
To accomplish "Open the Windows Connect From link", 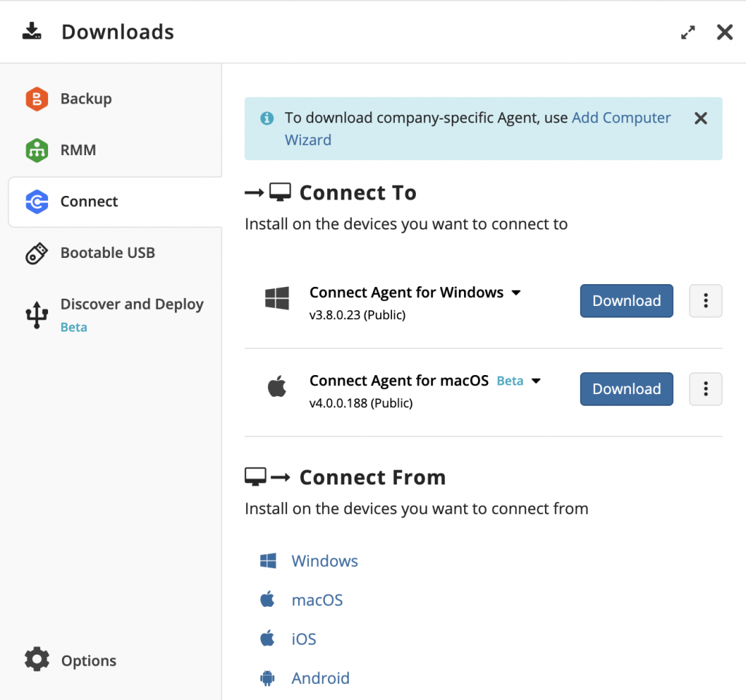I will pyautogui.click(x=324, y=561).
